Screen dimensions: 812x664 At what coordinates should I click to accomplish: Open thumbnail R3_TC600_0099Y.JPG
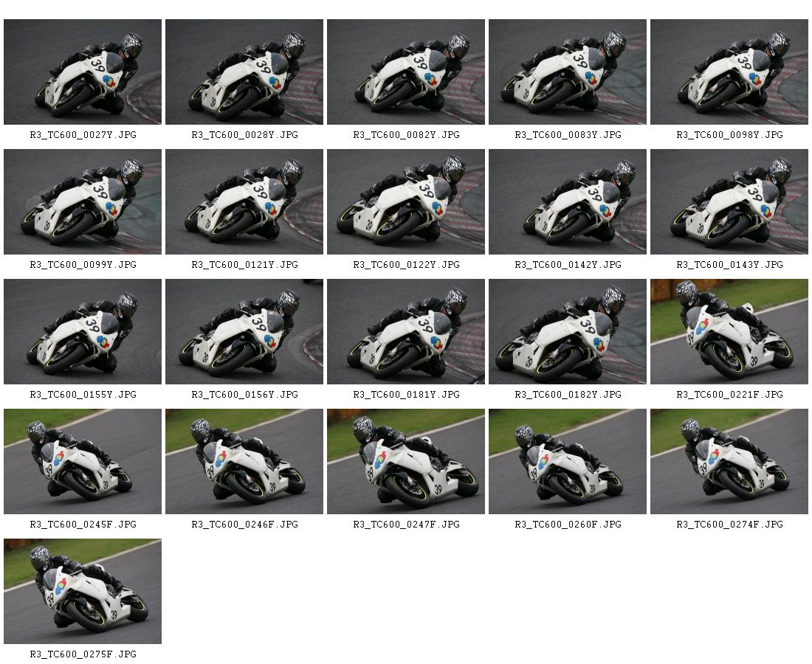point(83,202)
